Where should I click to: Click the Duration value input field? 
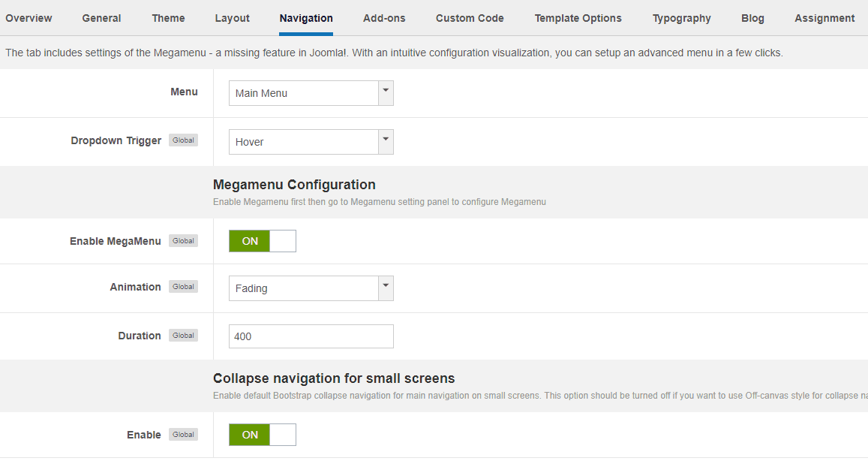311,336
